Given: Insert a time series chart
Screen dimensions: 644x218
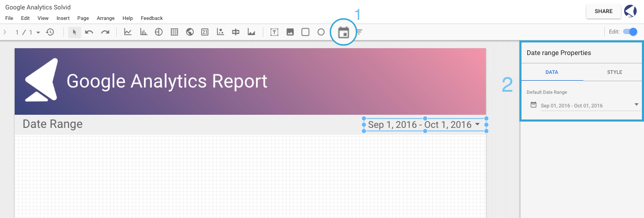Looking at the screenshot, I should point(128,32).
